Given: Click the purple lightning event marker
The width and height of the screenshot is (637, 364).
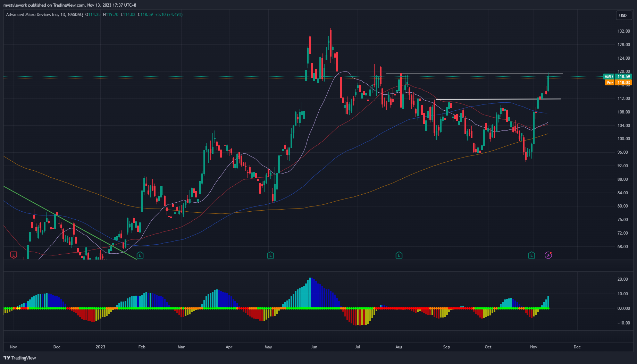Looking at the screenshot, I should pos(548,255).
